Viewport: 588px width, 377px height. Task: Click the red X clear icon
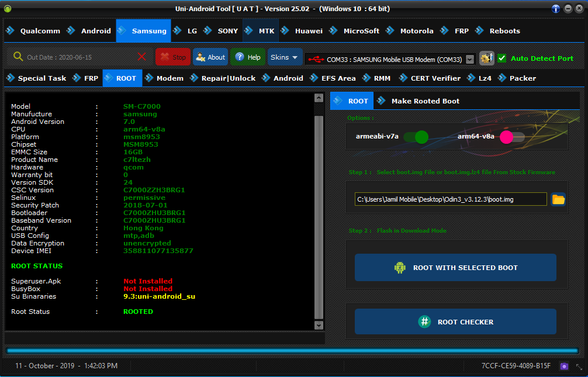click(142, 57)
